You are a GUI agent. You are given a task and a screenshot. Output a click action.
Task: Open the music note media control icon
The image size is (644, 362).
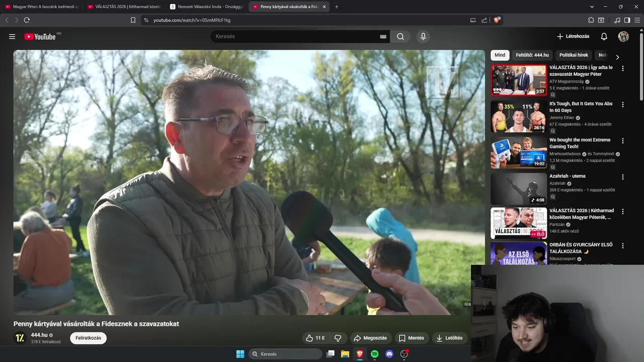(x=617, y=20)
